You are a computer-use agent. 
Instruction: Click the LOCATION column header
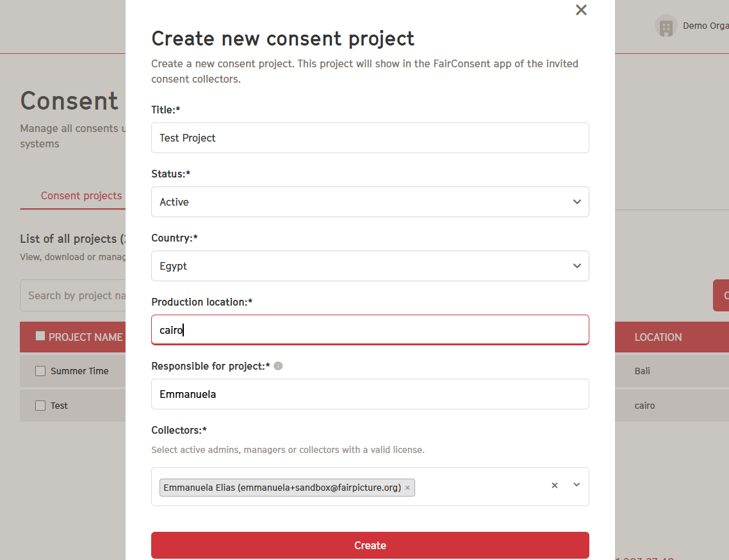coord(658,337)
